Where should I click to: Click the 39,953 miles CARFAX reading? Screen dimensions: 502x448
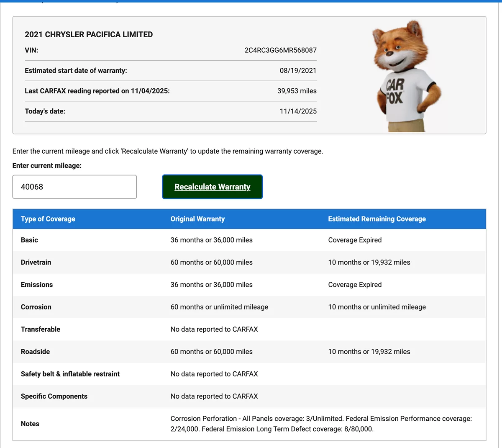click(297, 91)
